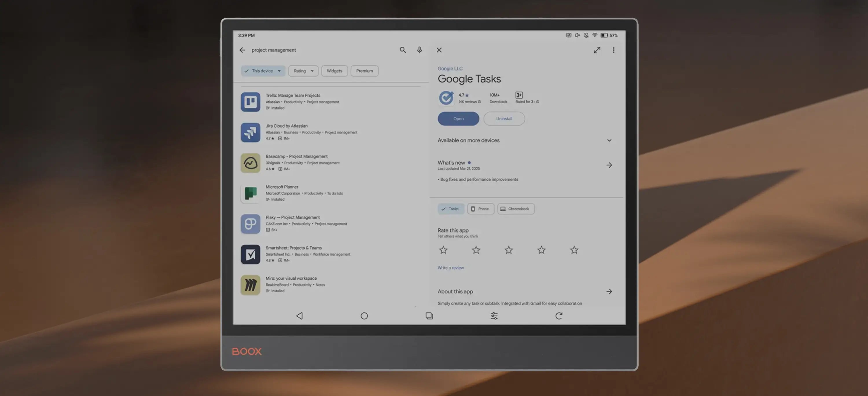Open the This device filter dropdown
The height and width of the screenshot is (396, 868).
click(x=263, y=71)
